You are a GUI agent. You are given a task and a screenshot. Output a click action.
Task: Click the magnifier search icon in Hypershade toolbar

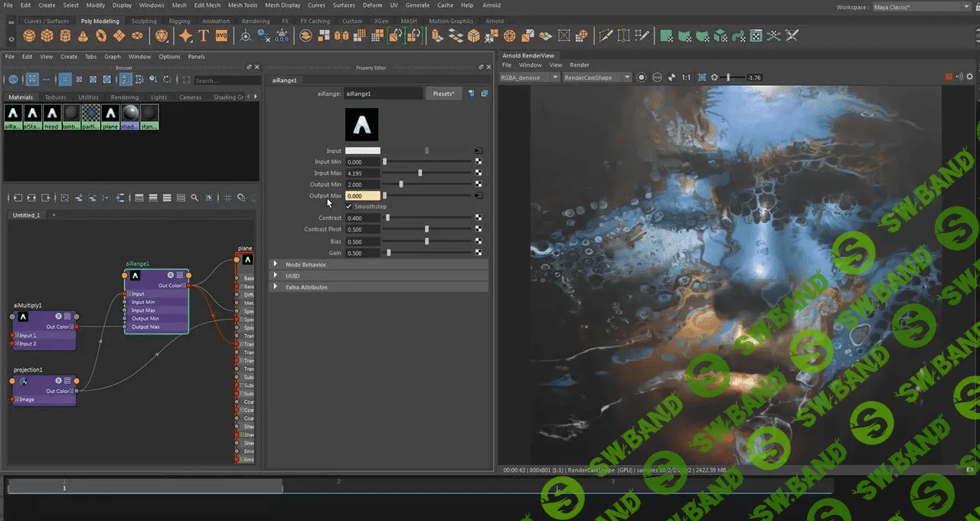point(194,198)
